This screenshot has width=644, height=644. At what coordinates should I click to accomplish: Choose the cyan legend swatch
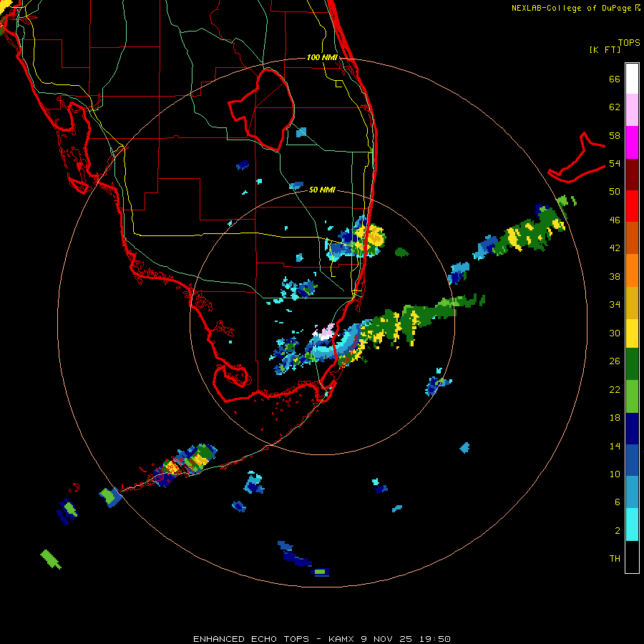click(632, 525)
